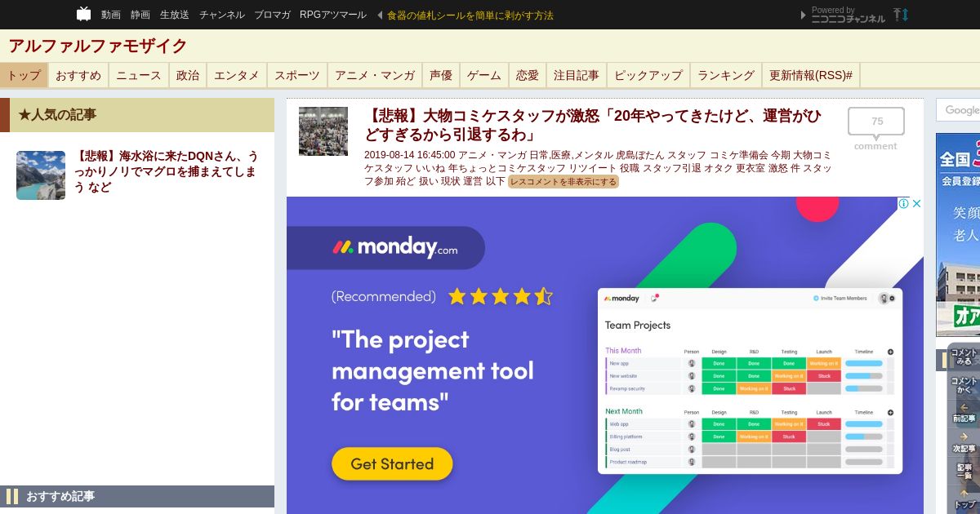This screenshot has width=980, height=514.
Task: Toggle レスコメントを非表示にする
Action: [x=563, y=181]
